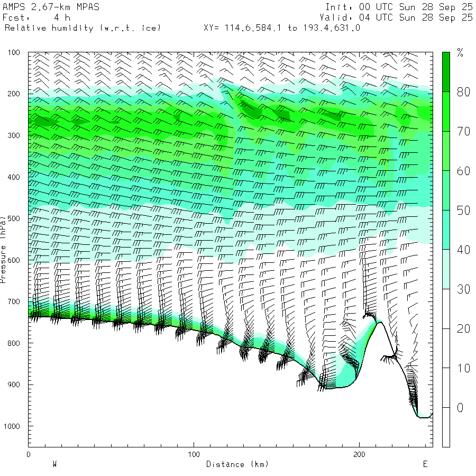Click the '%' unit label above colorbar
The width and height of the screenshot is (476, 476).
pyautogui.click(x=460, y=53)
